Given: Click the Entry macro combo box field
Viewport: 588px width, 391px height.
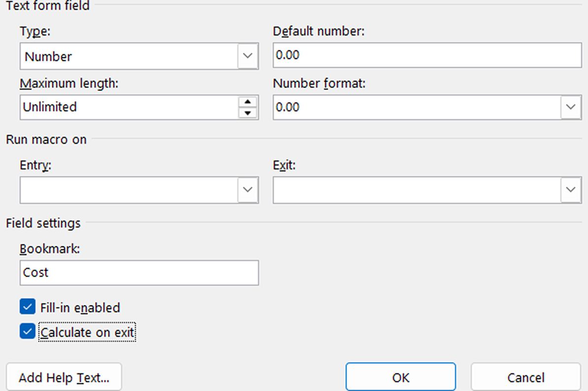Looking at the screenshot, I should tap(129, 190).
